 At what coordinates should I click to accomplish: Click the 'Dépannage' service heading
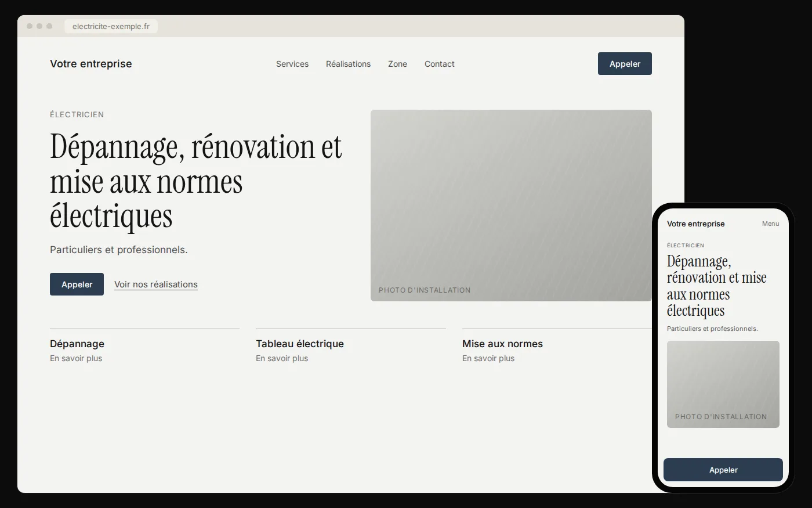coord(77,344)
